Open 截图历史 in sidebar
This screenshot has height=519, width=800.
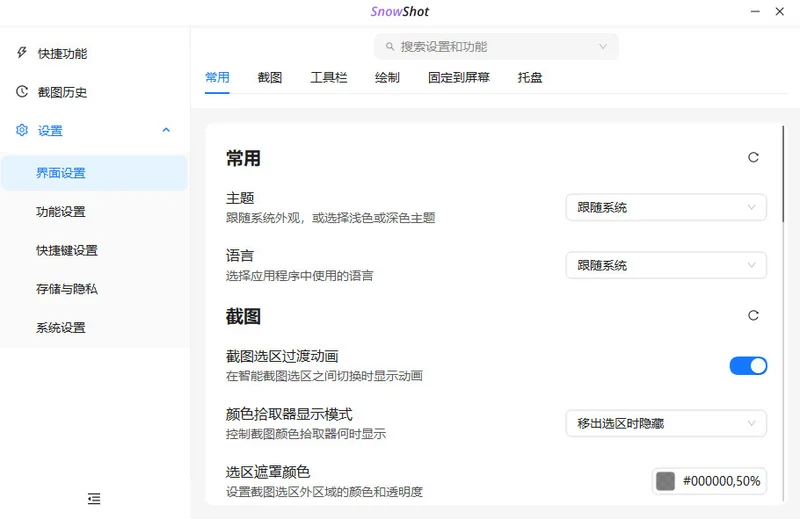click(x=95, y=92)
